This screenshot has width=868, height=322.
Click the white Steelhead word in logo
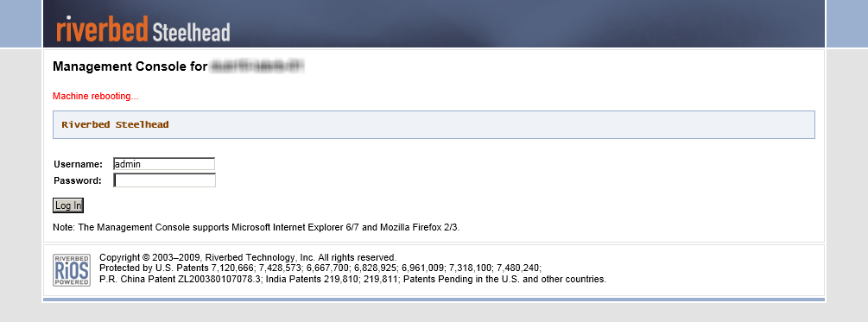coord(191,32)
